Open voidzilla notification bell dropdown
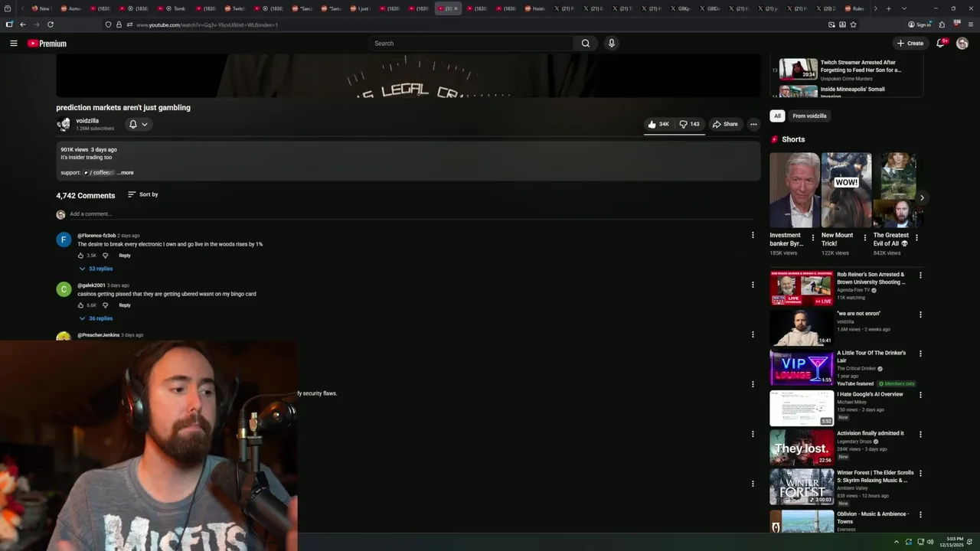The image size is (980, 551). [138, 124]
